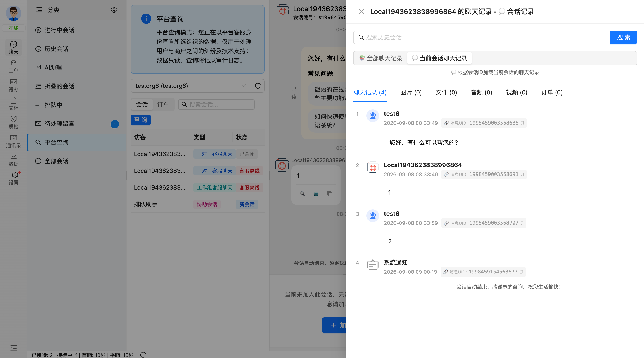Image resolution: width=644 pixels, height=358 pixels.
Task: Open the 视频 (0) tab
Action: 517,92
